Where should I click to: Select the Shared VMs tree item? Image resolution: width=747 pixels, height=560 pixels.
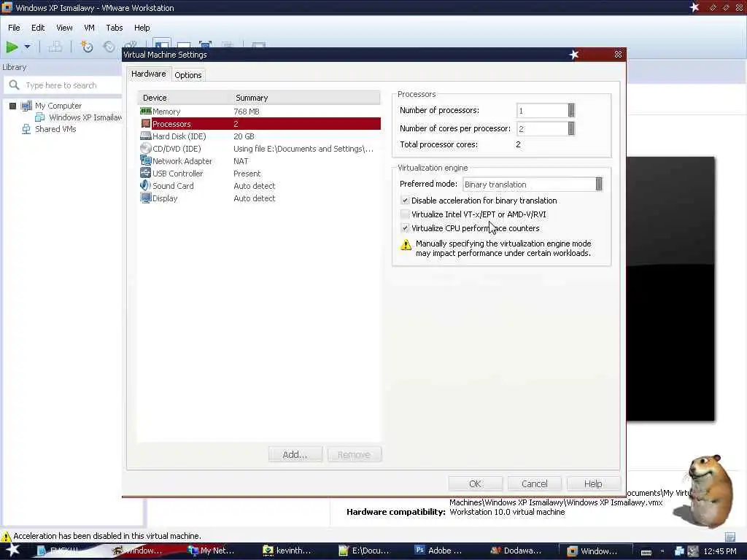tap(55, 129)
